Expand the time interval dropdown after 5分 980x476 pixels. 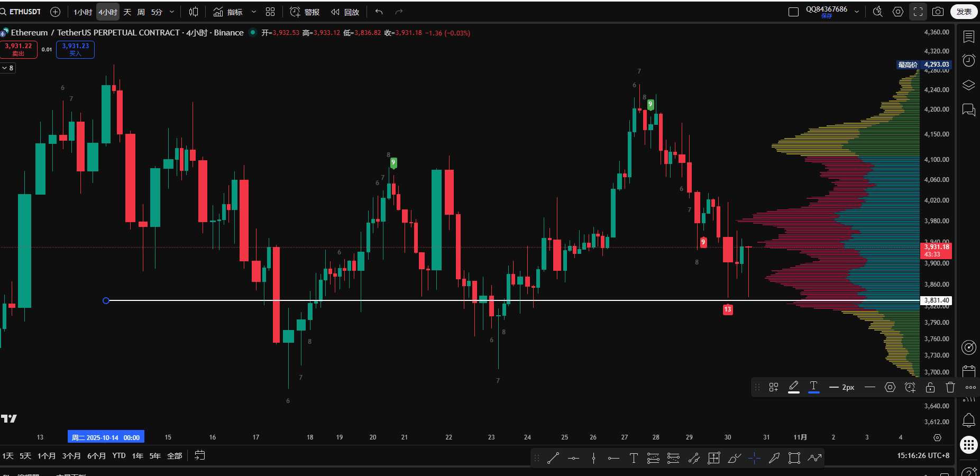click(172, 12)
